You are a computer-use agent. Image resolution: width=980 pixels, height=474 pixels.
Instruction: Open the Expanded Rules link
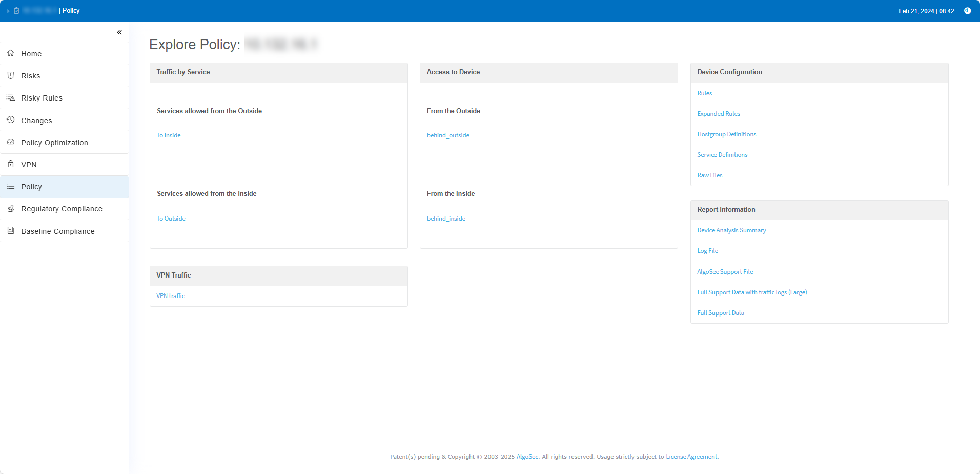click(718, 114)
